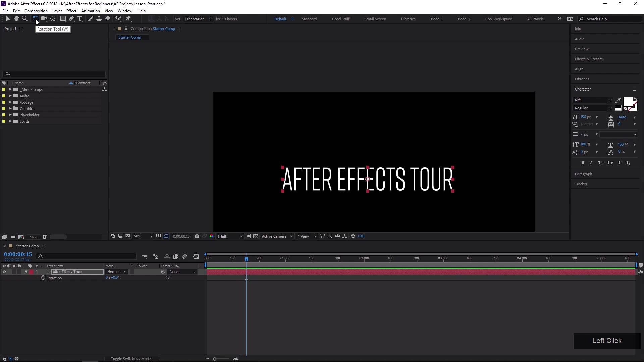Click the Zoom Tool magnifier

coord(25,18)
